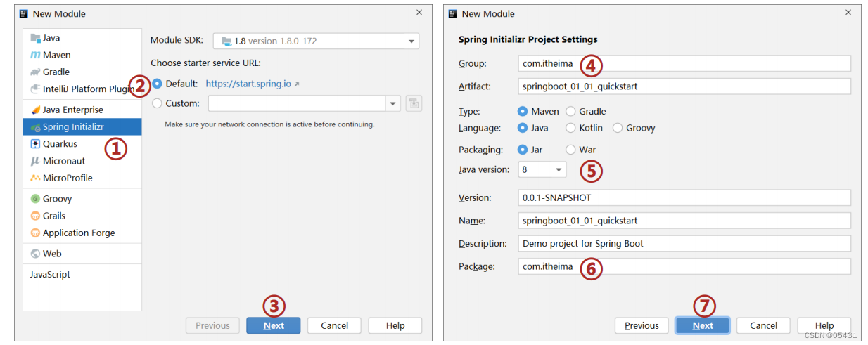Choose the Quarkus module icon
This screenshot has height=345, width=868.
point(35,144)
